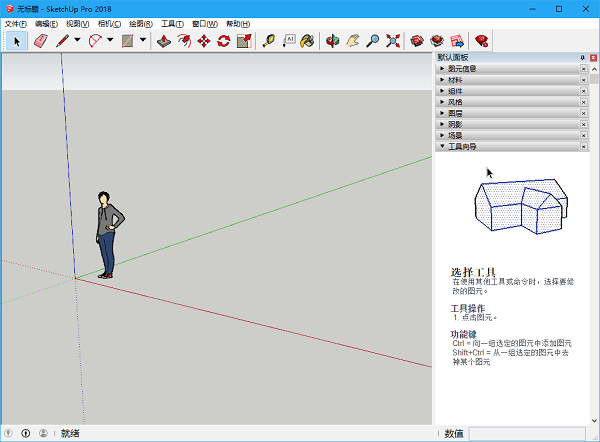
Task: Close the 组件 panel section
Action: coord(584,91)
